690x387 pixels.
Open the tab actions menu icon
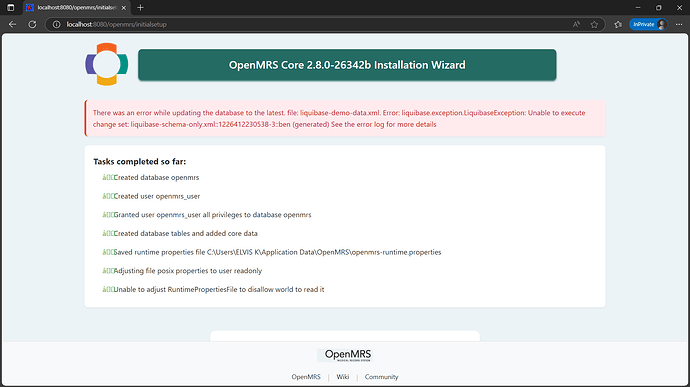coord(11,7)
